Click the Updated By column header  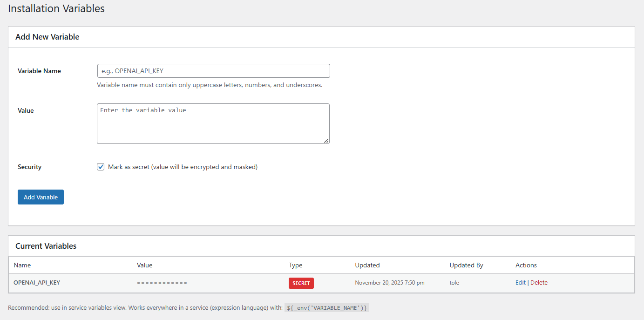(x=466, y=265)
